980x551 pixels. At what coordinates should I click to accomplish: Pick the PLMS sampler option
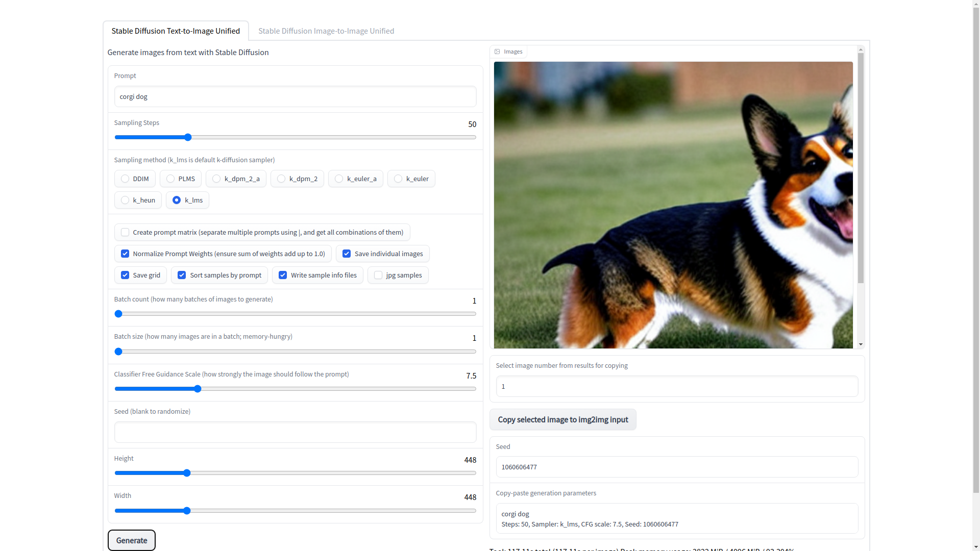pyautogui.click(x=170, y=179)
